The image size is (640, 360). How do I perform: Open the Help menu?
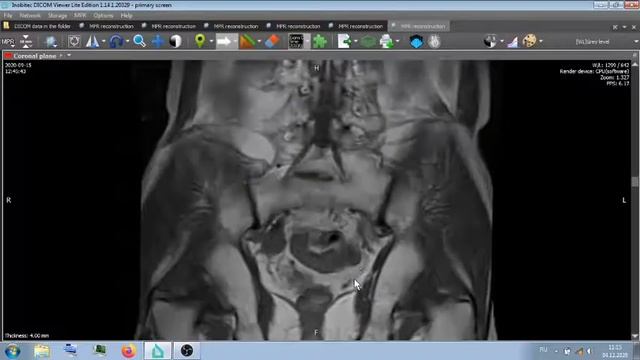[126, 16]
